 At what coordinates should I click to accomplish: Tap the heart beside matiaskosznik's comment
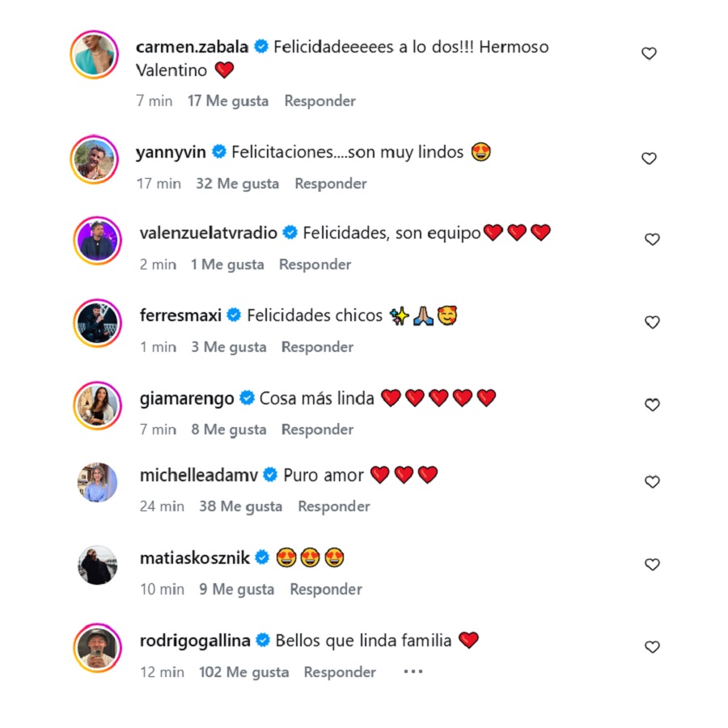tap(652, 565)
